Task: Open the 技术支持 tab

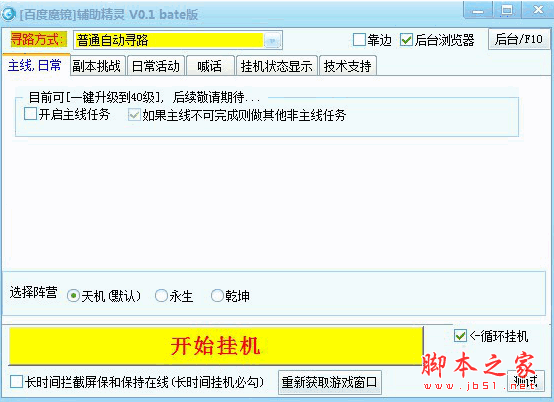Action: coord(348,66)
